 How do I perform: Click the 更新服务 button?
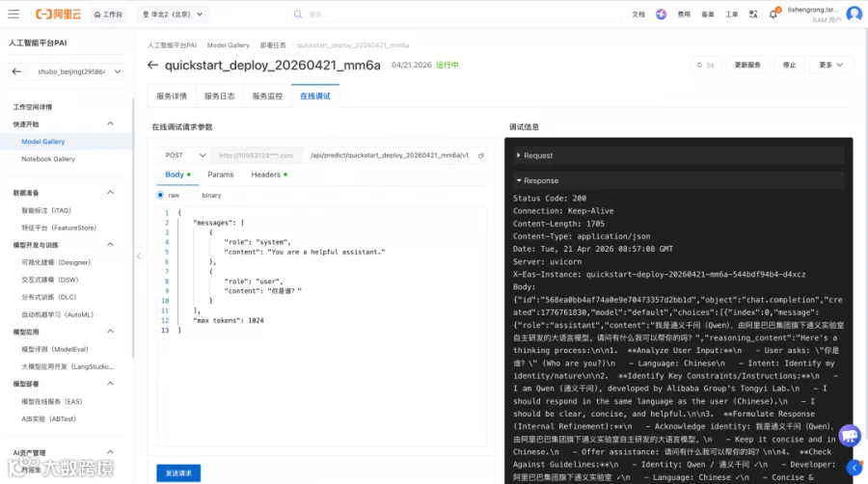(747, 65)
